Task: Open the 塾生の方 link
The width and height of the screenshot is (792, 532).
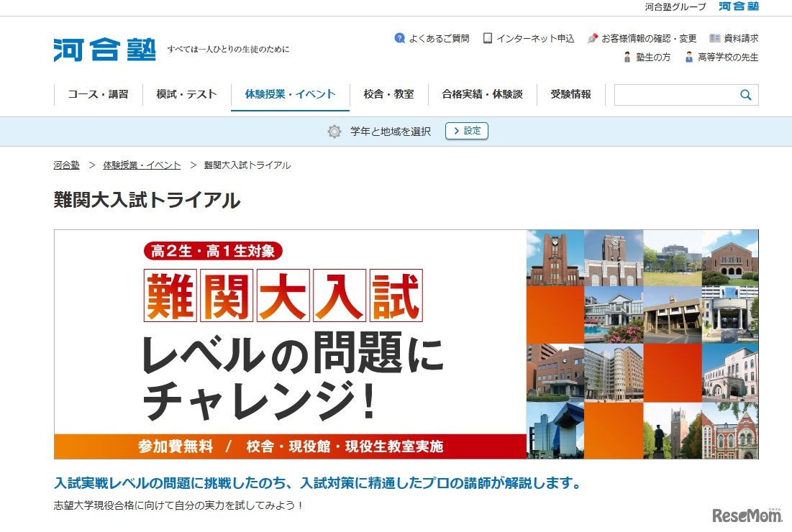Action: point(653,57)
